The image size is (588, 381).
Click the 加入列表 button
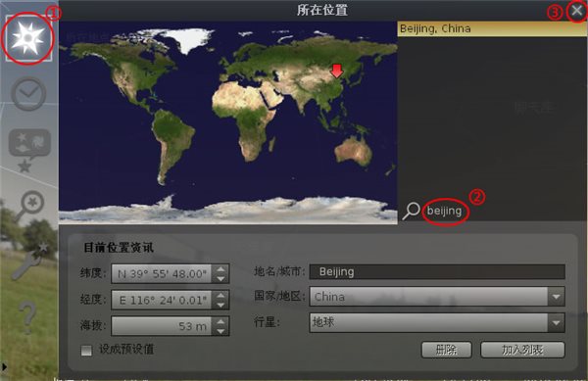(x=522, y=350)
